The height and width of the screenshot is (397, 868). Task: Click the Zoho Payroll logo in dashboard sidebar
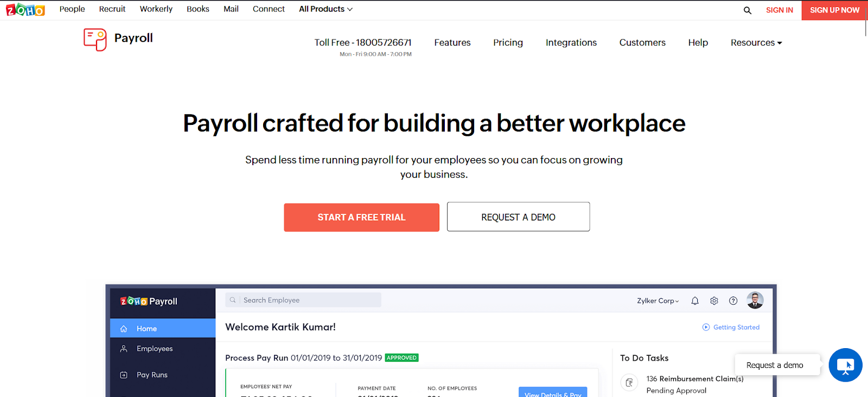[149, 301]
